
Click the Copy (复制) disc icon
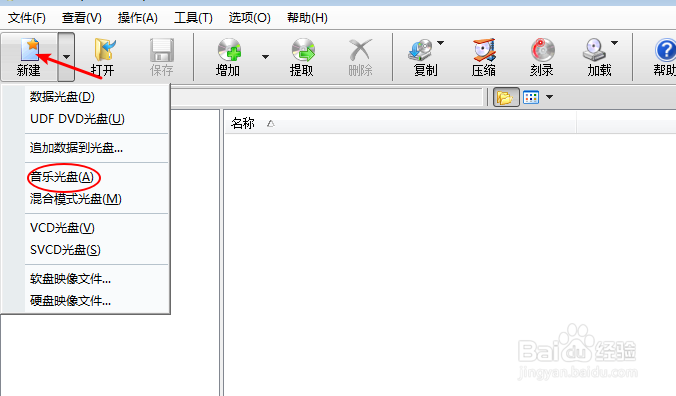coord(421,50)
